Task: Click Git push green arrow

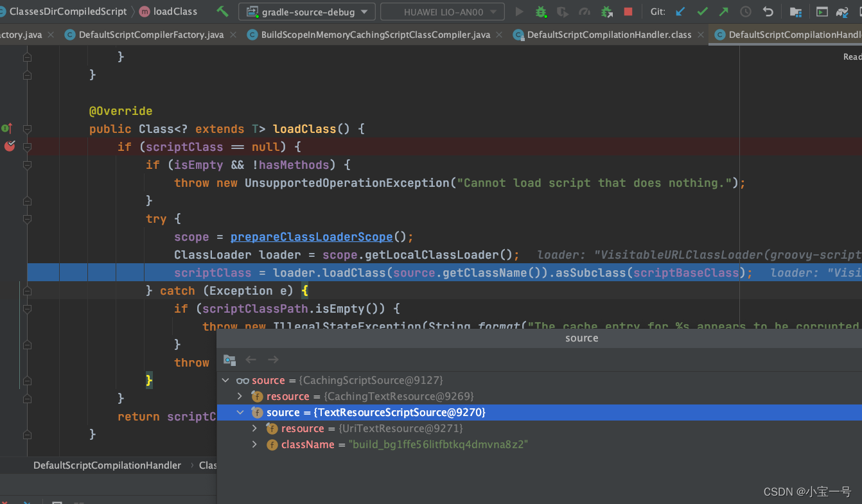Action: tap(724, 12)
